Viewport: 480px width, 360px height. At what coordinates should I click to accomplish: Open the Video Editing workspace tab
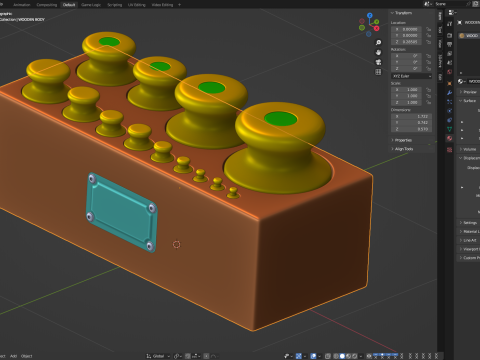click(x=162, y=5)
